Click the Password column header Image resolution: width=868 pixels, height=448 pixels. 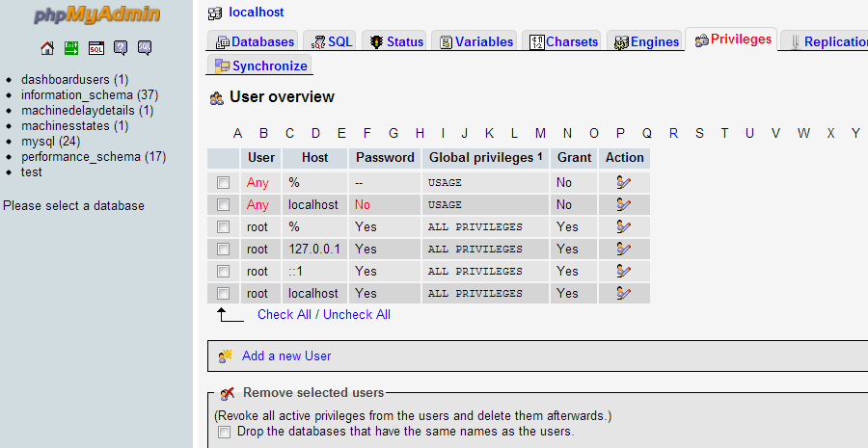385,158
